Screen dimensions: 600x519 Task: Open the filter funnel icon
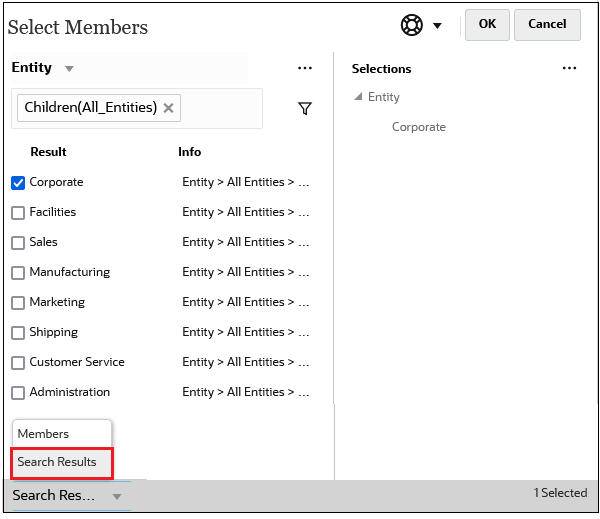[305, 108]
